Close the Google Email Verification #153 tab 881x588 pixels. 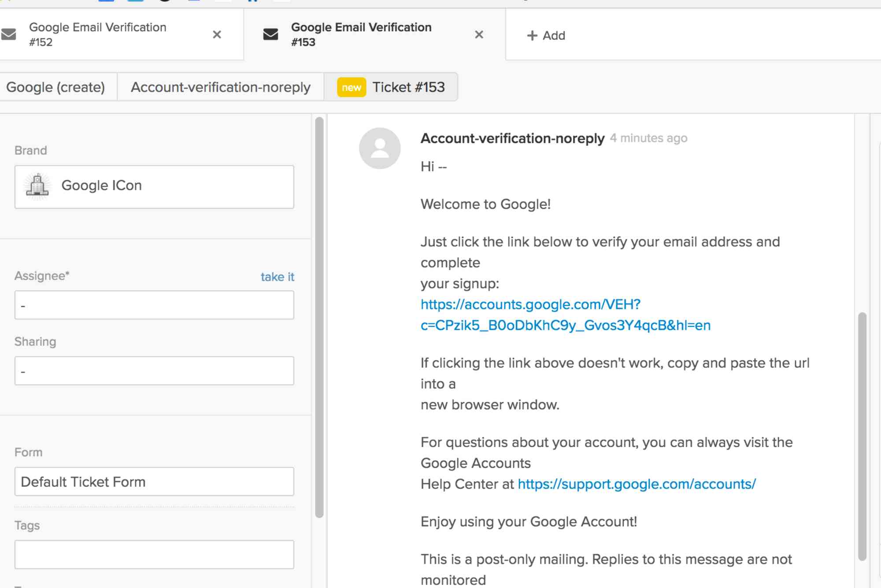(x=478, y=34)
